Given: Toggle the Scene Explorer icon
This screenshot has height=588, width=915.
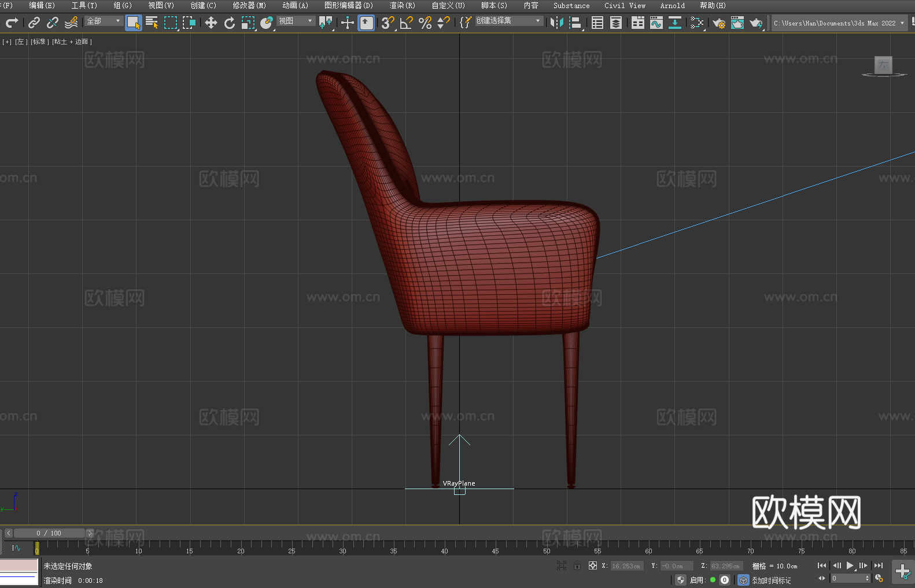Looking at the screenshot, I should click(x=597, y=23).
